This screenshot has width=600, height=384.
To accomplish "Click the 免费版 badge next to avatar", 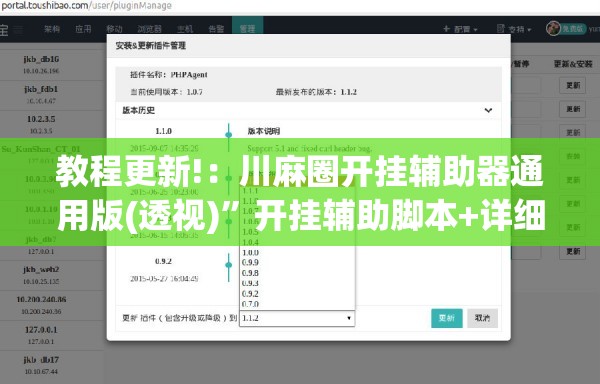I will coord(573,29).
